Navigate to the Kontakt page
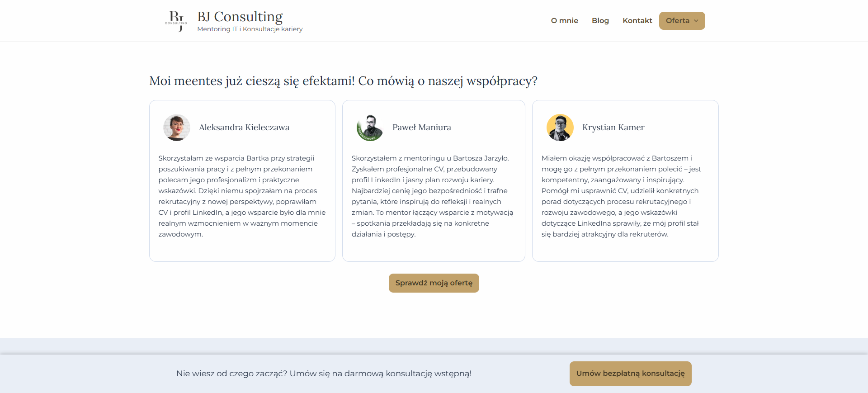The image size is (868, 393). coord(637,21)
